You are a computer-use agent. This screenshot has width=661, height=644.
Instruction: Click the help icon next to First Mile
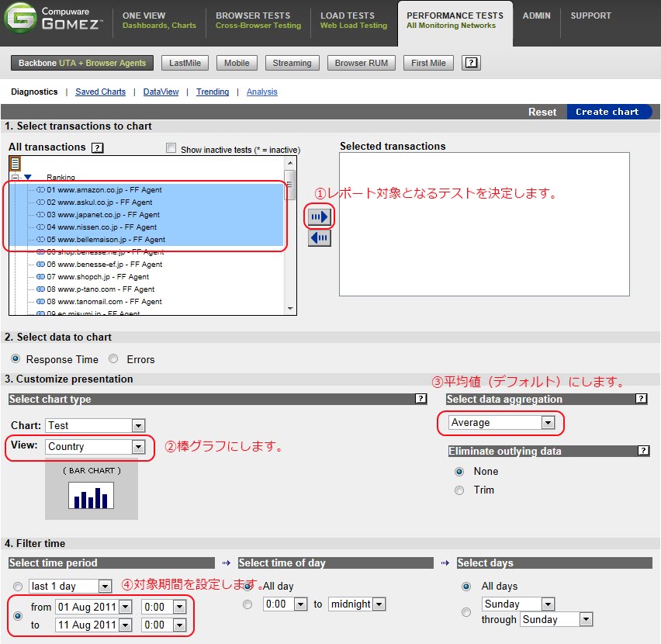click(x=471, y=63)
